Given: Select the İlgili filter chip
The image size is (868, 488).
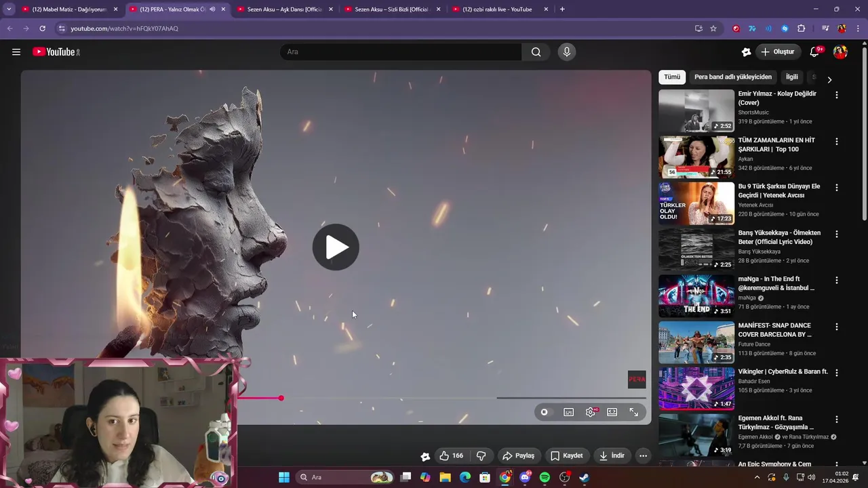Looking at the screenshot, I should click(792, 77).
